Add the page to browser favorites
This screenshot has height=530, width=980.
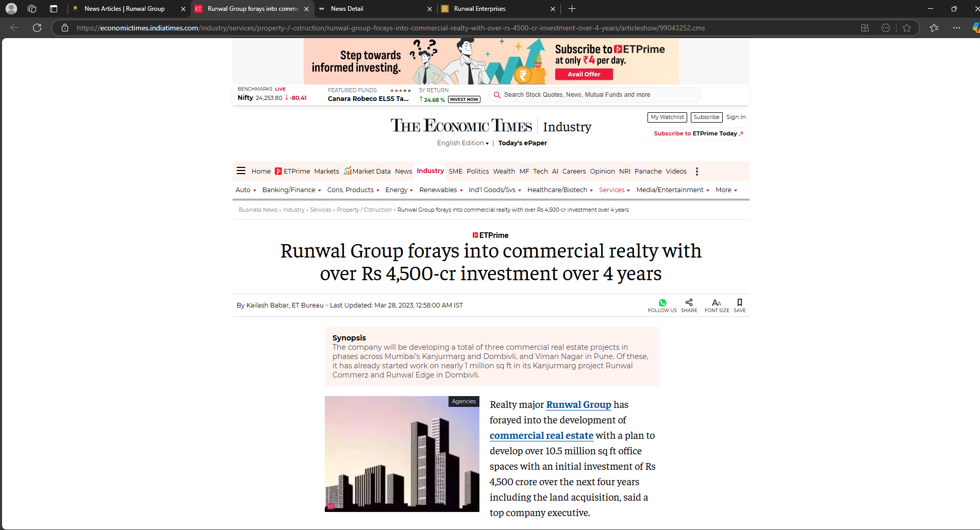(x=907, y=28)
